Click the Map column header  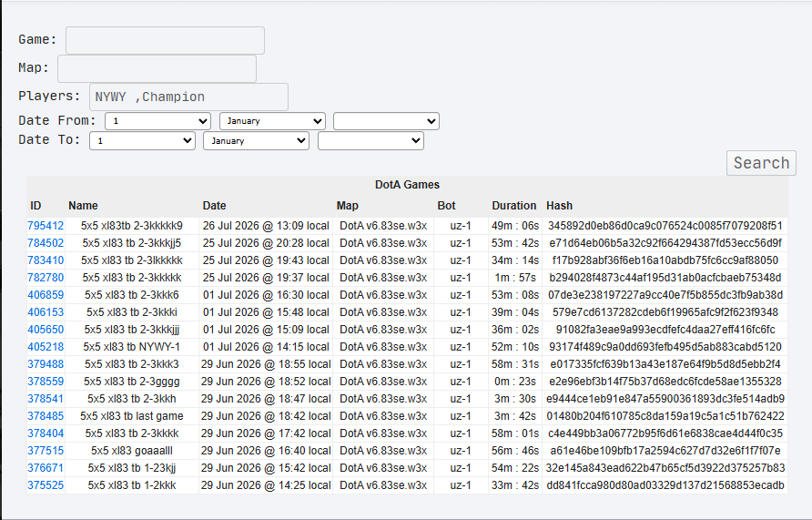click(x=348, y=206)
